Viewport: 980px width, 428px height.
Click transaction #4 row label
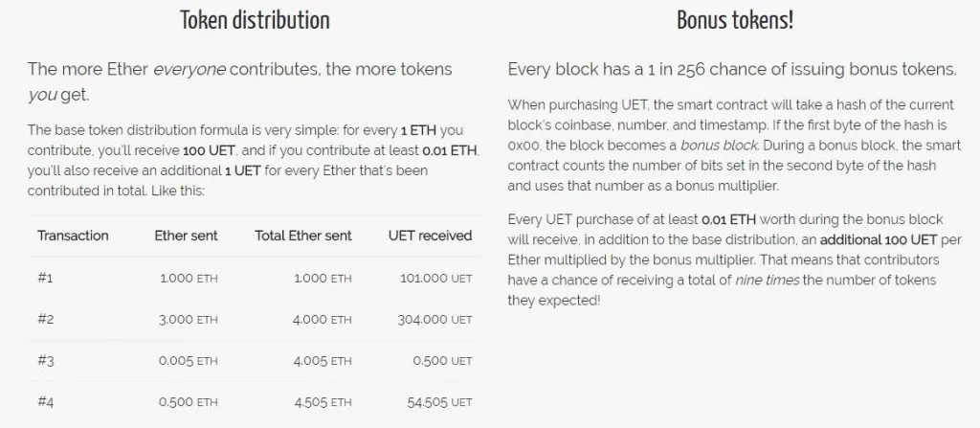pos(46,402)
